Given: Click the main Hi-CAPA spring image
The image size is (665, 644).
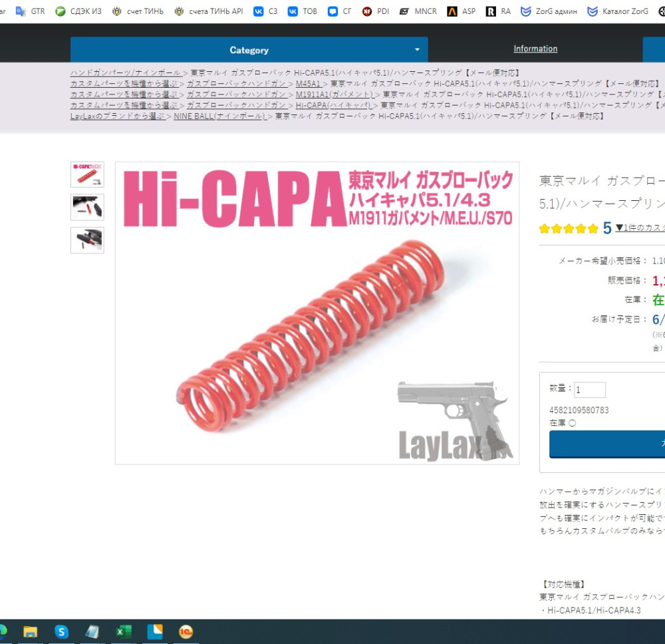Looking at the screenshot, I should click(x=317, y=313).
